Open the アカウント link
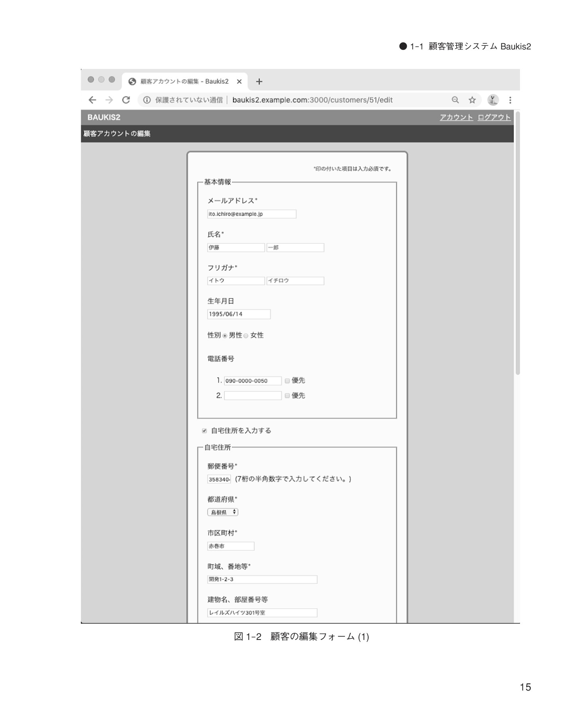Image resolution: width=571 pixels, height=728 pixels. (x=456, y=117)
